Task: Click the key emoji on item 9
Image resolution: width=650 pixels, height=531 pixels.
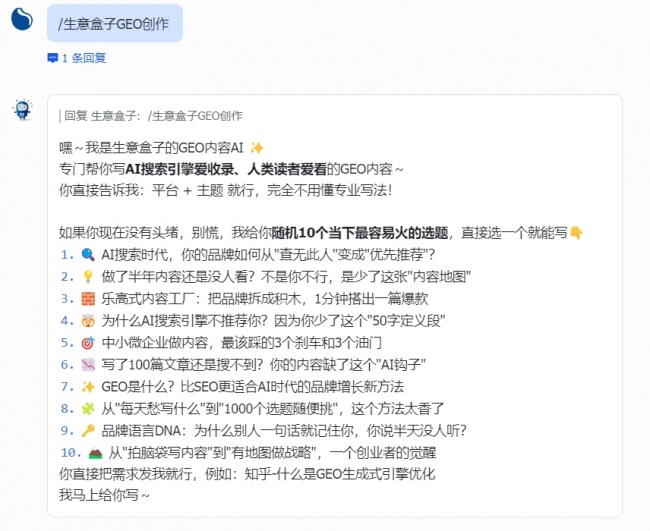Action: pos(88,431)
